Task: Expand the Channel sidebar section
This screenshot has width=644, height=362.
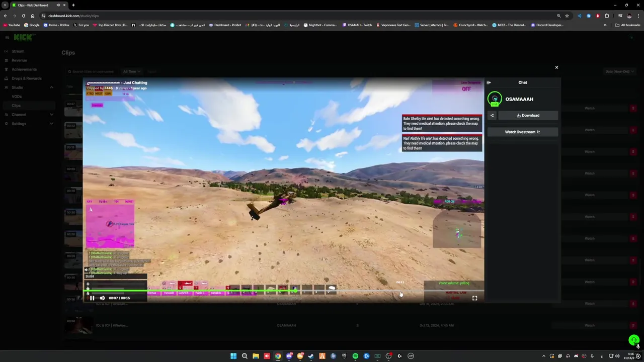Action: (x=51, y=115)
